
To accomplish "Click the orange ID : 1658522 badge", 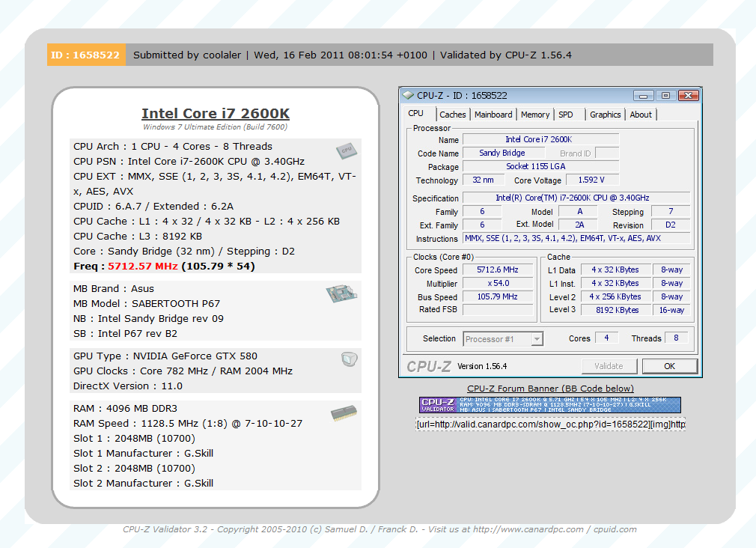I will pyautogui.click(x=86, y=55).
